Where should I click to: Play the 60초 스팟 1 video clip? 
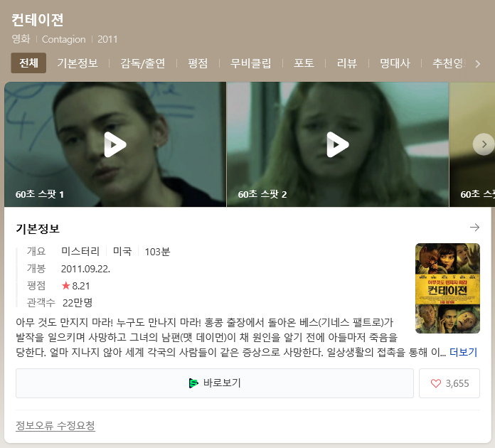[115, 144]
